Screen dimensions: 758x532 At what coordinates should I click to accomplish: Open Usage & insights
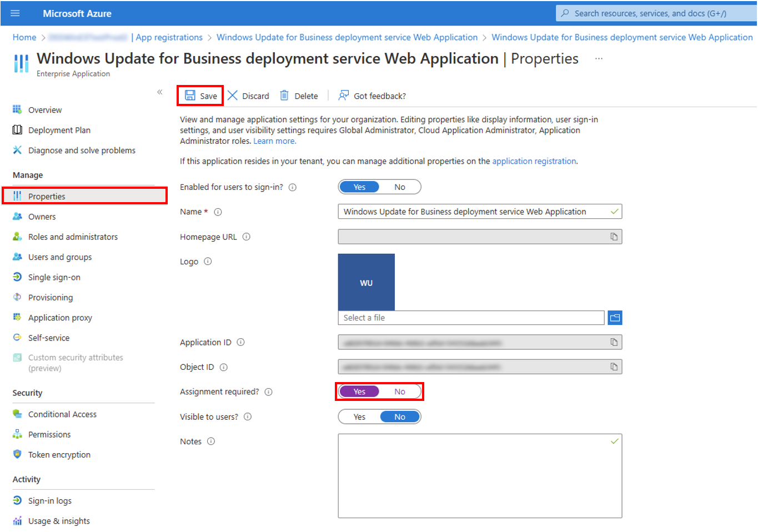click(x=59, y=521)
